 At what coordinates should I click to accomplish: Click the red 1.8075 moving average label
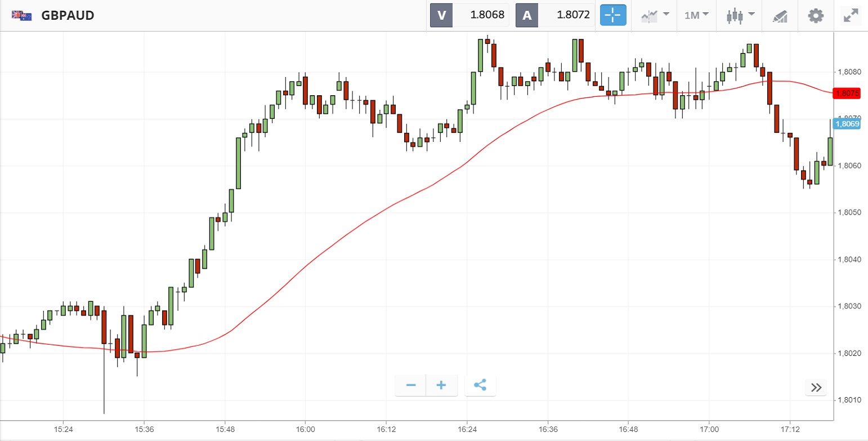point(847,93)
